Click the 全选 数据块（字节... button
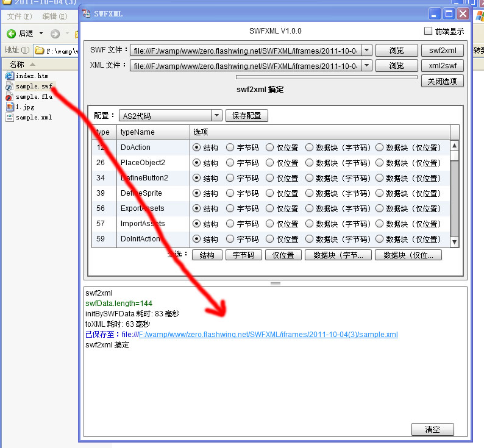The width and height of the screenshot is (484, 448). [x=338, y=255]
